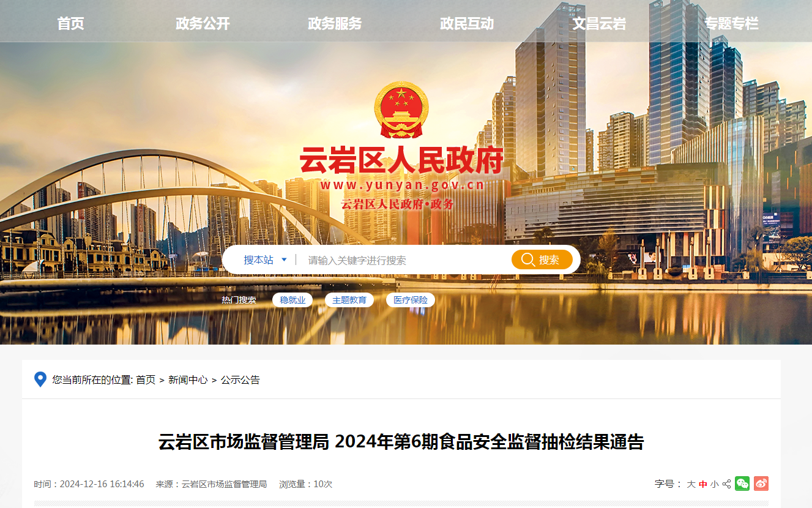Click the Weibo share icon

tap(761, 484)
